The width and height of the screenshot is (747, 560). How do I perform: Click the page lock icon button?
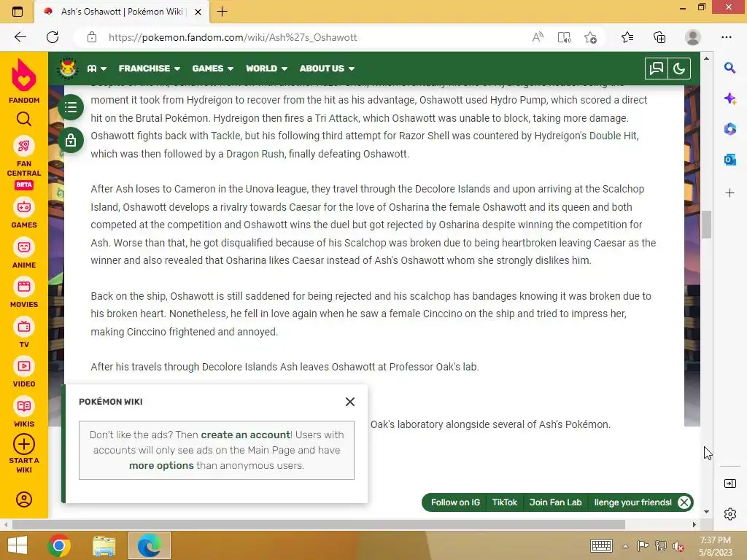(71, 140)
